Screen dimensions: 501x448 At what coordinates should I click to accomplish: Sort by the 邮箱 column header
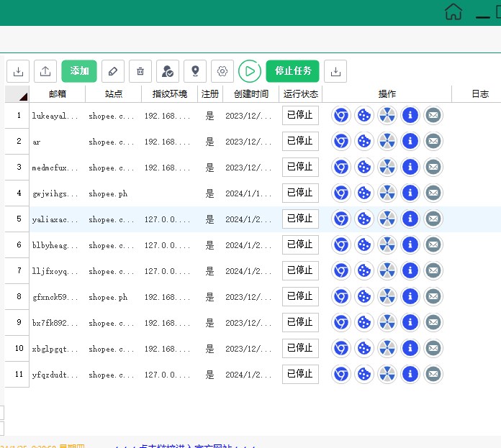pos(58,94)
